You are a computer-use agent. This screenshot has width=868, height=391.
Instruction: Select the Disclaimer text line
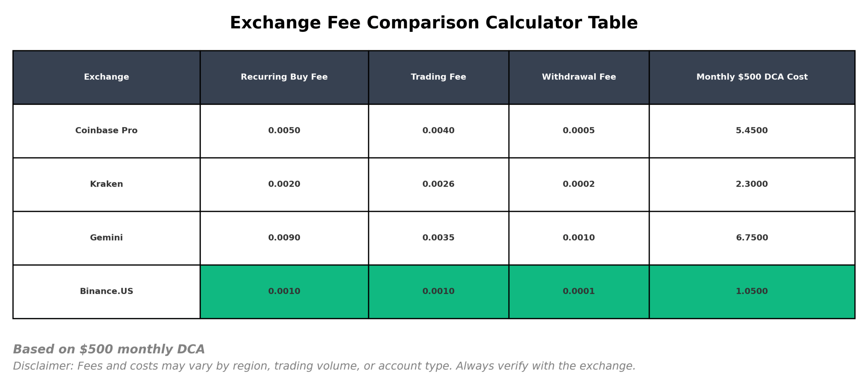324,366
